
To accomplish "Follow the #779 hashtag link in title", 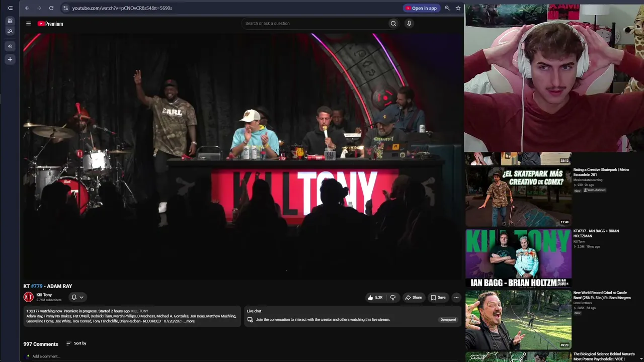I will pos(36,286).
